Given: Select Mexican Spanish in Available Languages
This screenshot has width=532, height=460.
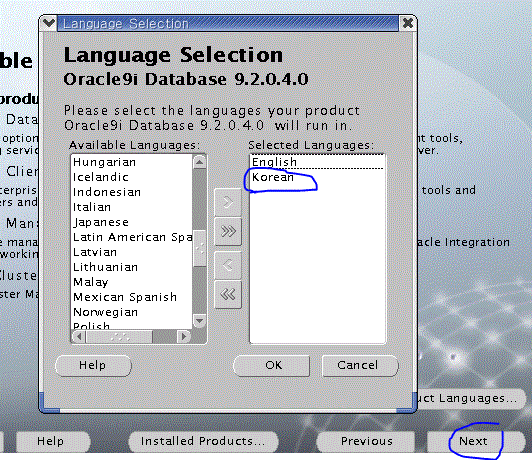Looking at the screenshot, I should 132,297.
